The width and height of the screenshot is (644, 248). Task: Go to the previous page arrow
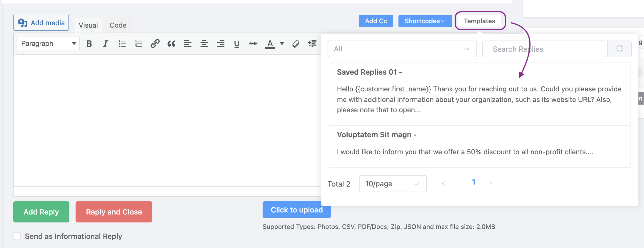(x=443, y=184)
